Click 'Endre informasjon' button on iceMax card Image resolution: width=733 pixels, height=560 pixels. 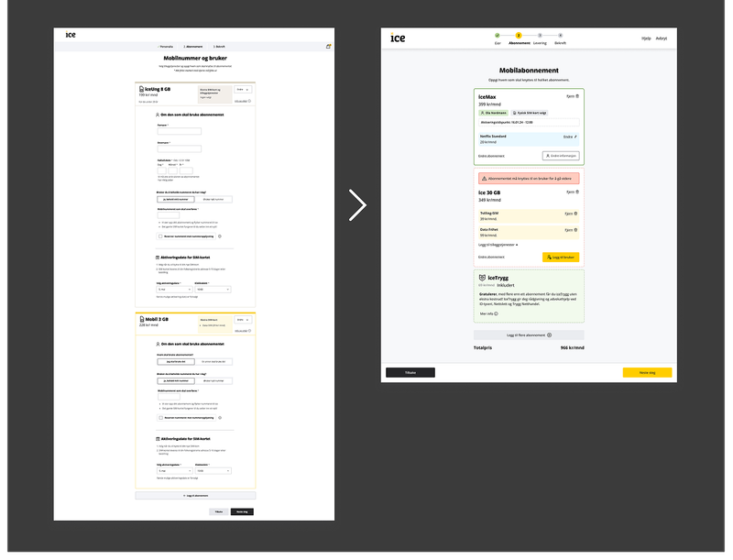click(561, 156)
